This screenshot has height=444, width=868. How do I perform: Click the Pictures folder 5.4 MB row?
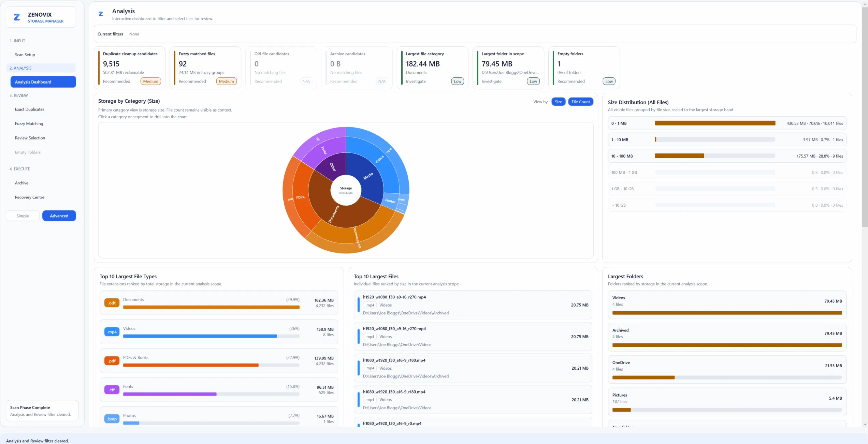(x=727, y=402)
